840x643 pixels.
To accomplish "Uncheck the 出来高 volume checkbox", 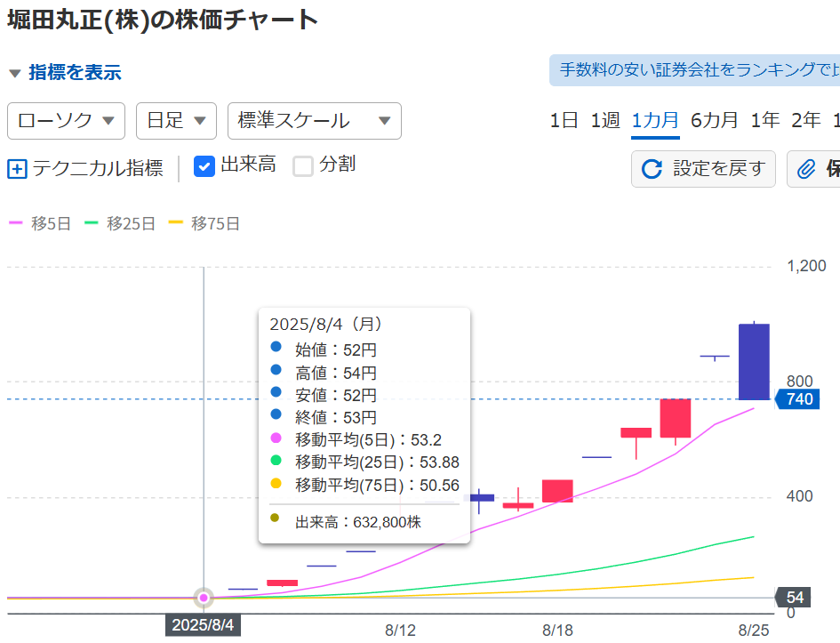I will click(x=204, y=165).
